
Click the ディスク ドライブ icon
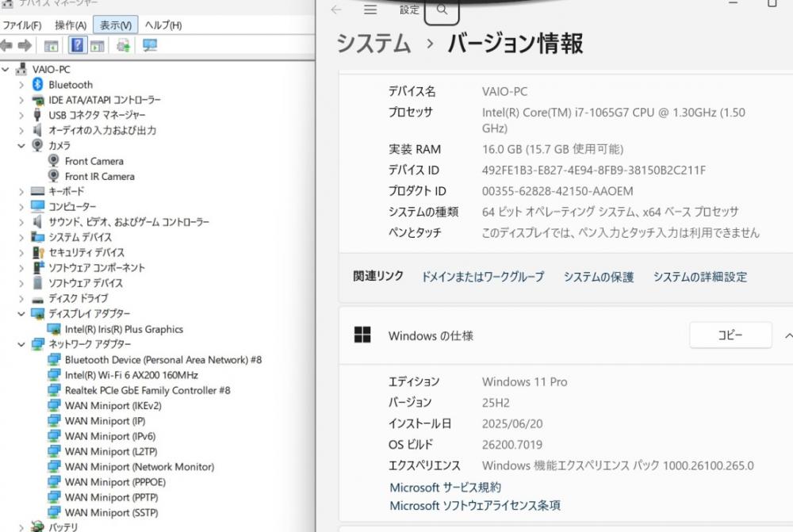pos(38,299)
